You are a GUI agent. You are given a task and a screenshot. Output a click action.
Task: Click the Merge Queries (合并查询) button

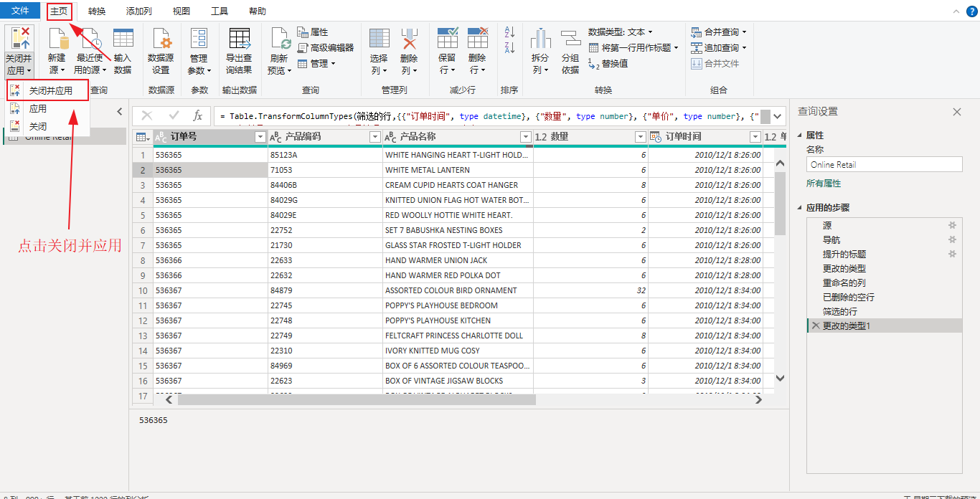pos(719,32)
